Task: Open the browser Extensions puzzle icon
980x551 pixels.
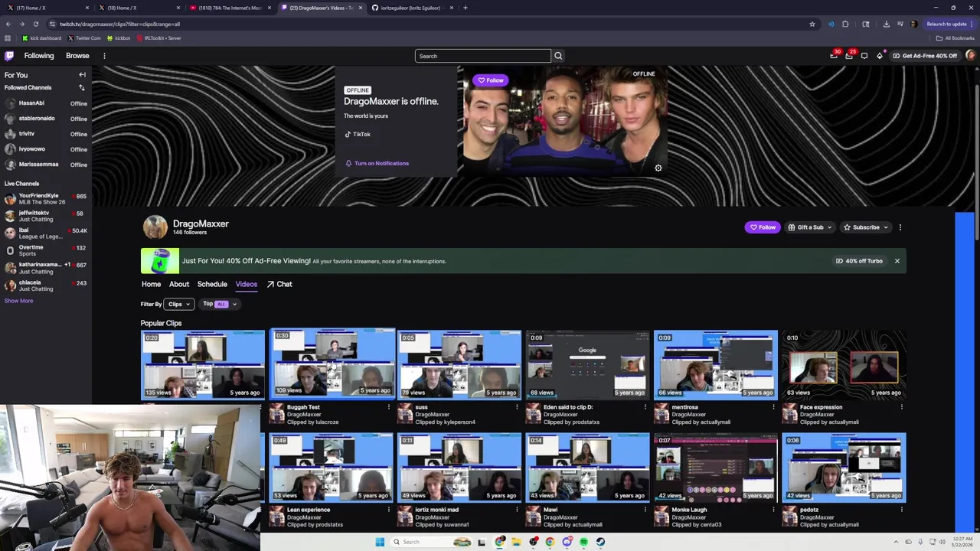Action: click(x=845, y=24)
